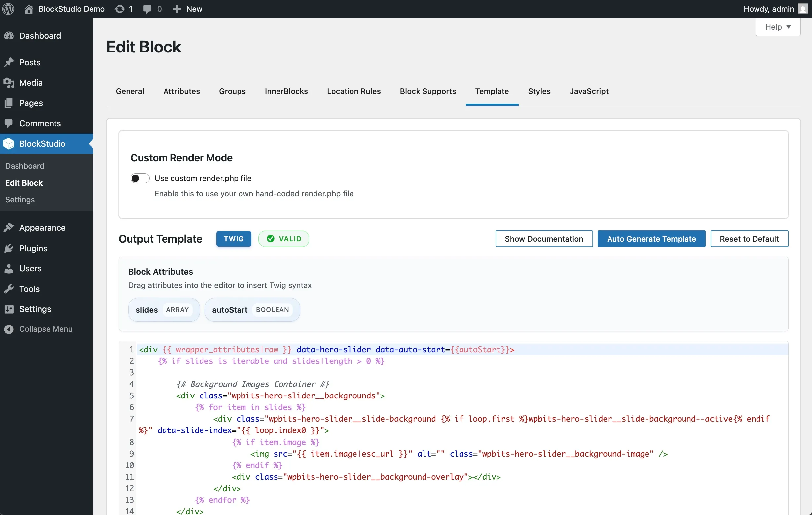Click Show Documentation button
Viewport: 812px width, 515px height.
(544, 239)
